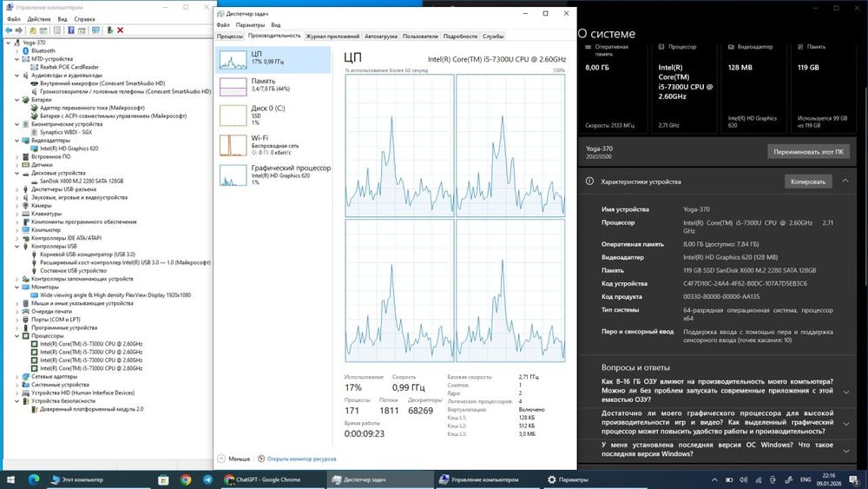The width and height of the screenshot is (868, 489).
Task: Switch to Журнал приложений tab
Action: pos(332,36)
